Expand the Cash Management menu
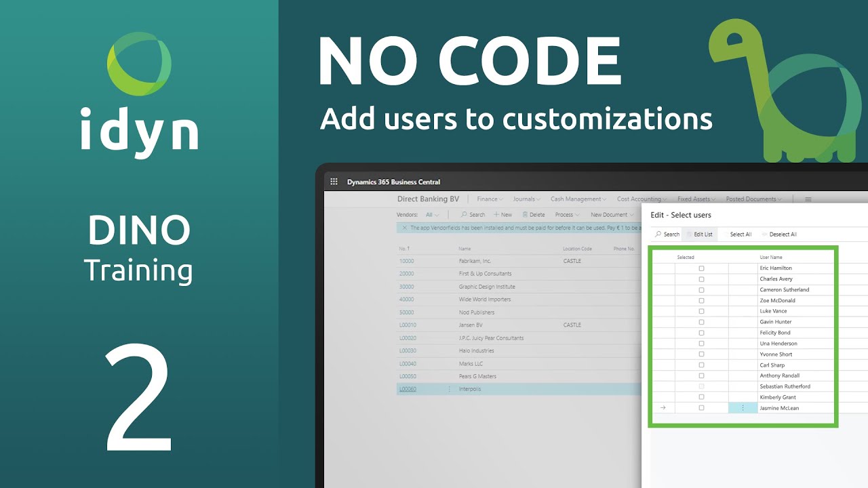The image size is (868, 488). point(578,199)
